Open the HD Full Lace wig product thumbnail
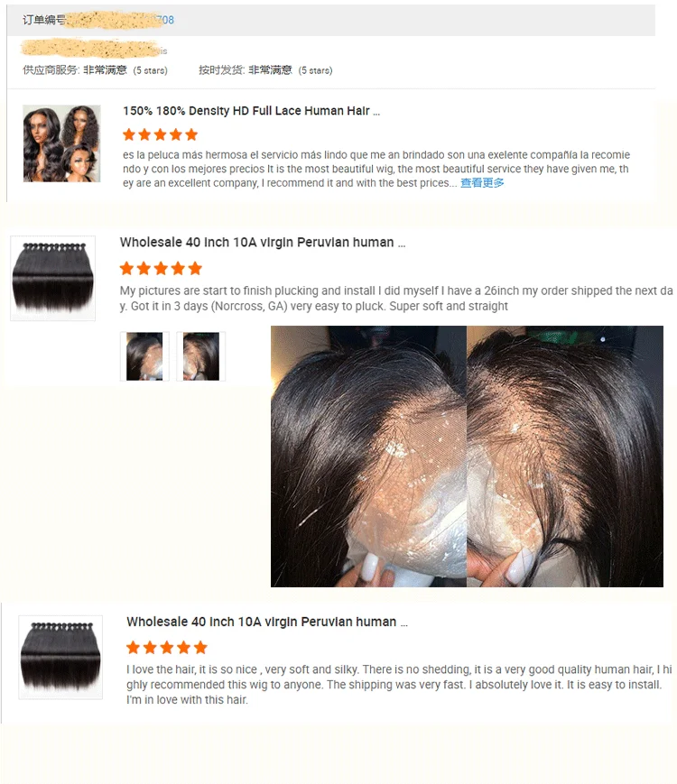The height and width of the screenshot is (784, 677). click(x=61, y=143)
